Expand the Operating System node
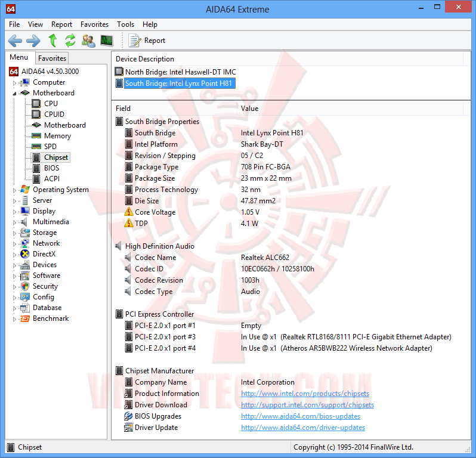The image size is (476, 458). (14, 190)
